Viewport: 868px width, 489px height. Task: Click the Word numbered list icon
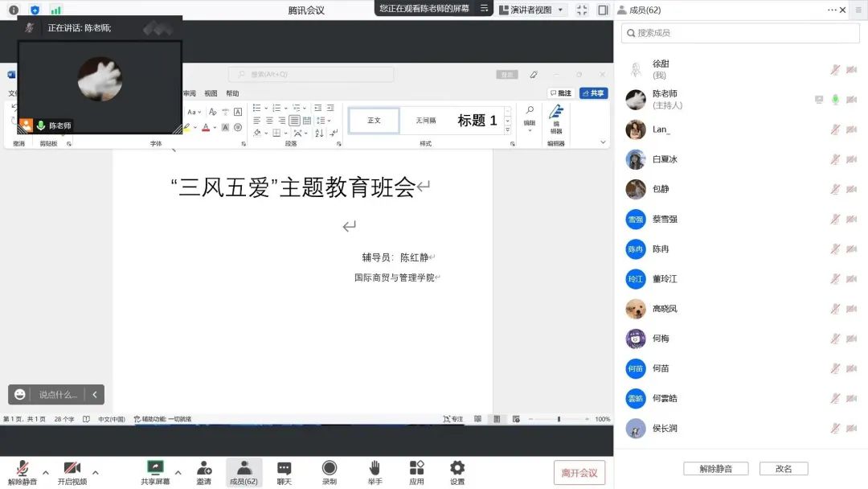click(276, 108)
